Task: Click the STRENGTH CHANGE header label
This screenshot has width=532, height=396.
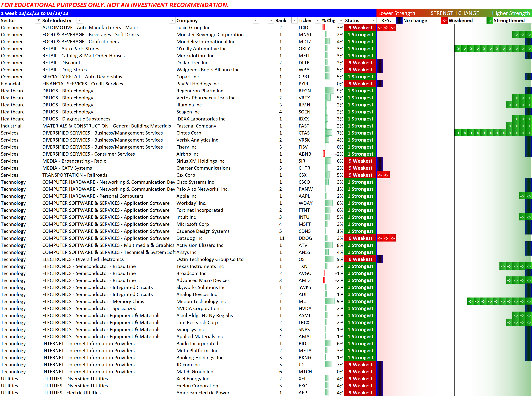Action: [455, 13]
